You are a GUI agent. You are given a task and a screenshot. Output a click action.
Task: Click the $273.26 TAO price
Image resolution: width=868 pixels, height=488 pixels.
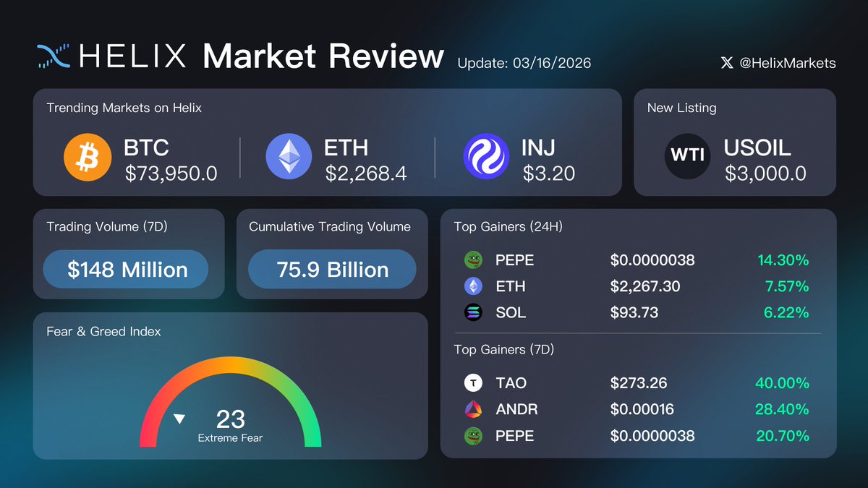pyautogui.click(x=639, y=383)
